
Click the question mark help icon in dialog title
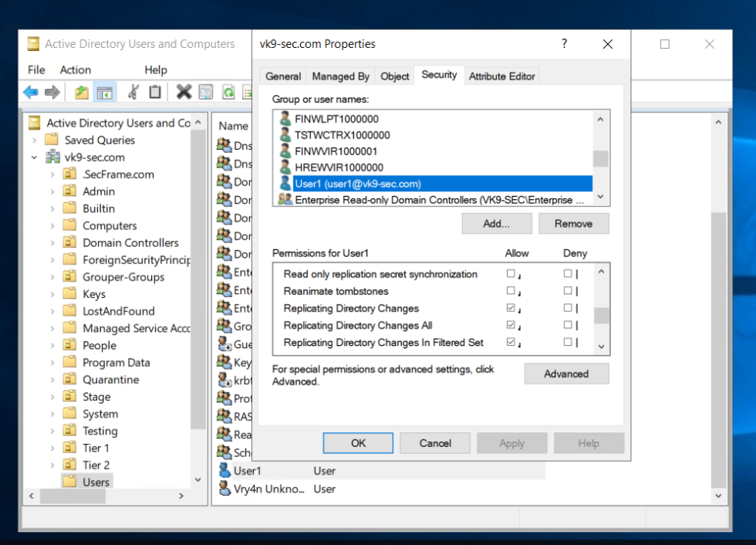click(564, 43)
